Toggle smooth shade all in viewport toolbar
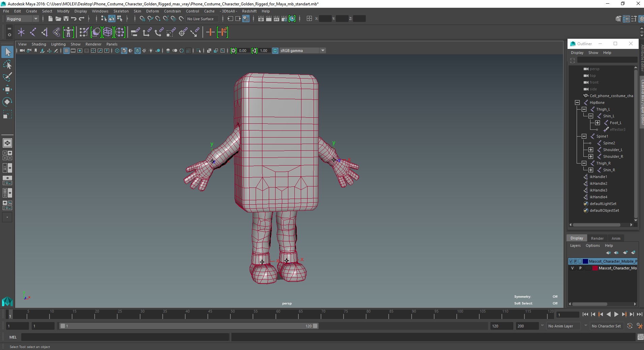 [x=124, y=51]
